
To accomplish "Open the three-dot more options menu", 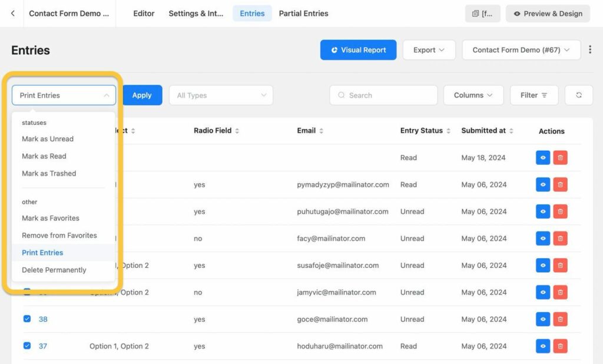I will (x=590, y=49).
